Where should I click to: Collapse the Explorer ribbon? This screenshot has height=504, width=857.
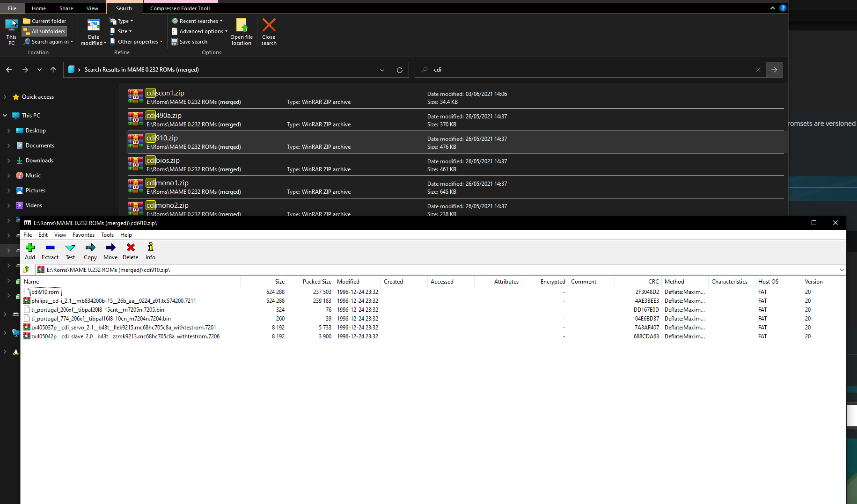tap(772, 8)
